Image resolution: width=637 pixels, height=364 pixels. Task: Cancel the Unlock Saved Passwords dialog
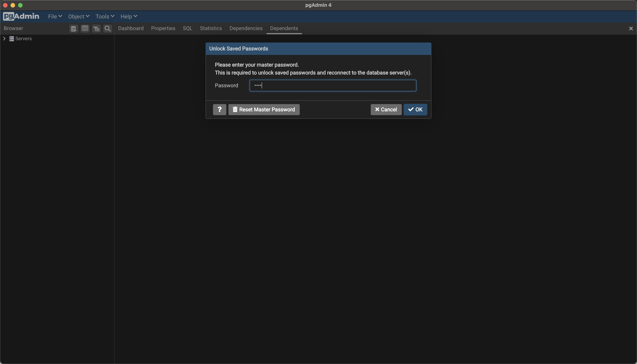coord(386,109)
